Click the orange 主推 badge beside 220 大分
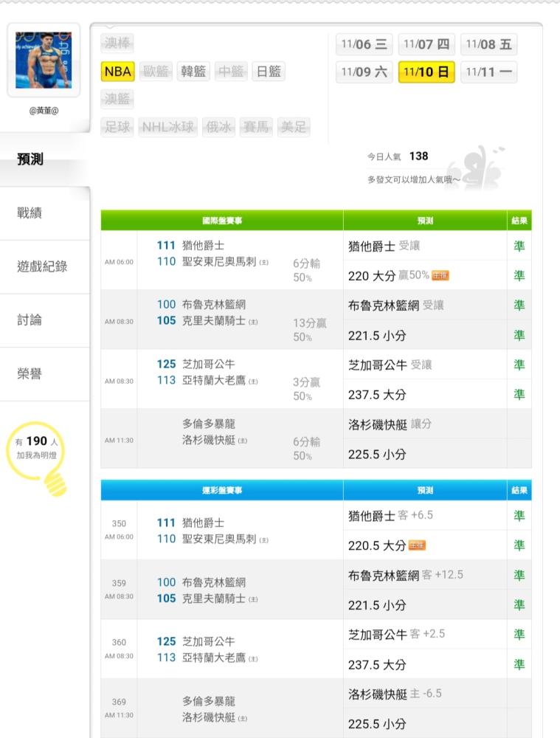560x738 pixels. pos(440,275)
